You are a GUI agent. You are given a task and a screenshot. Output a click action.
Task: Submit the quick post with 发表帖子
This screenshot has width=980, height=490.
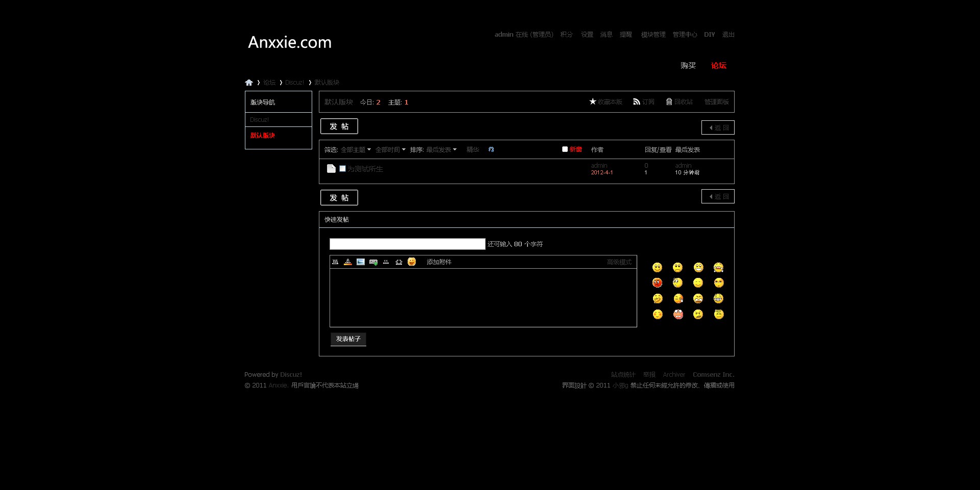click(x=348, y=339)
